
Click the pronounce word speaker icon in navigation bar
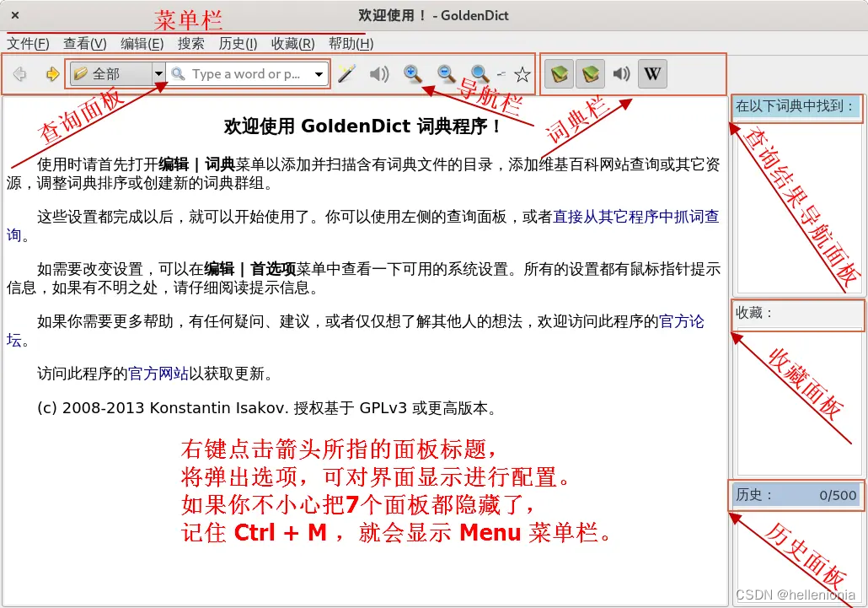click(379, 73)
